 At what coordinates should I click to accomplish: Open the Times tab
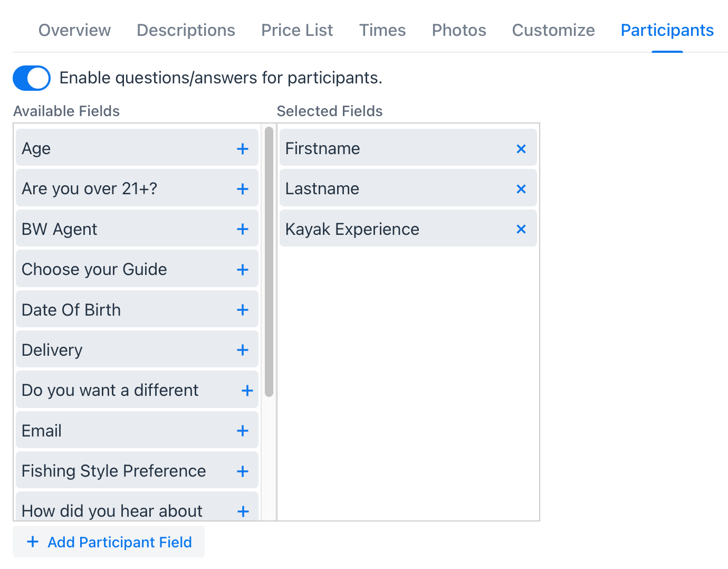tap(382, 30)
